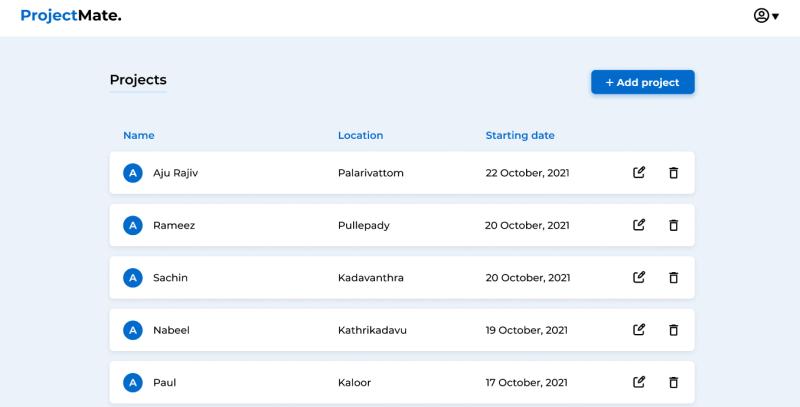Edit the Paul project
This screenshot has width=800, height=407.
pyautogui.click(x=639, y=381)
